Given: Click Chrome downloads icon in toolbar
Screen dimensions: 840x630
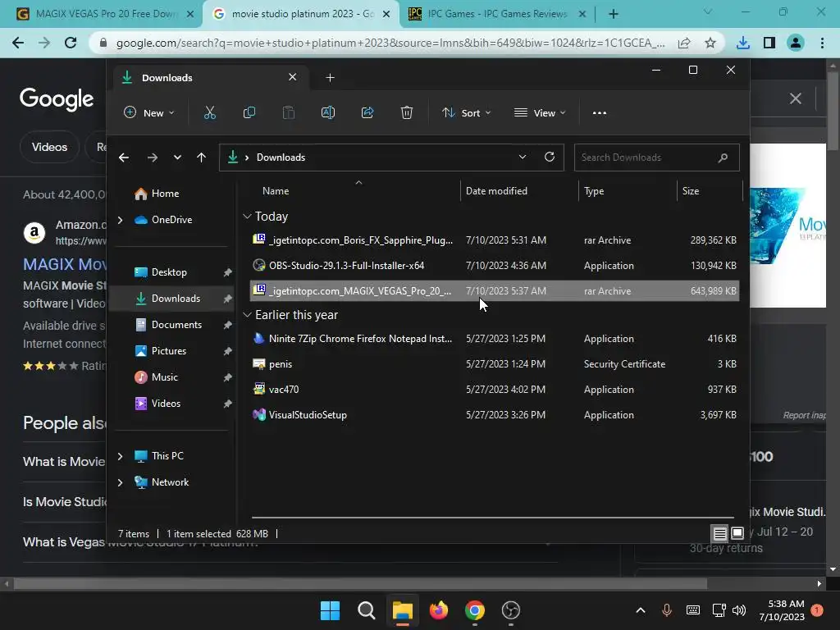Looking at the screenshot, I should click(x=743, y=43).
